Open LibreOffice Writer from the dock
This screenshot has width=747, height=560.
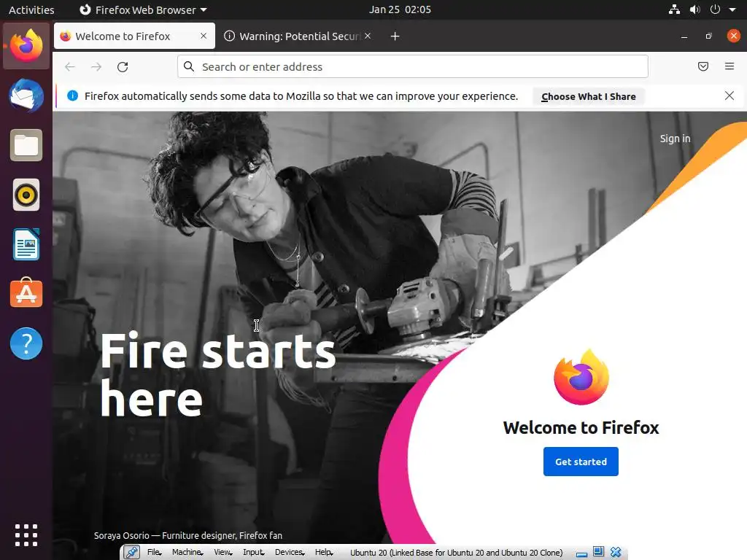pos(26,244)
